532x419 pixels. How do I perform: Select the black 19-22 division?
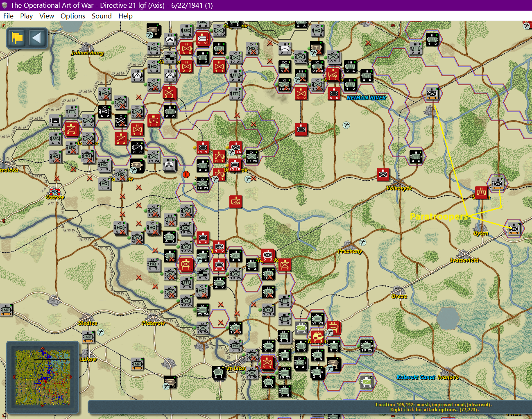point(367,346)
